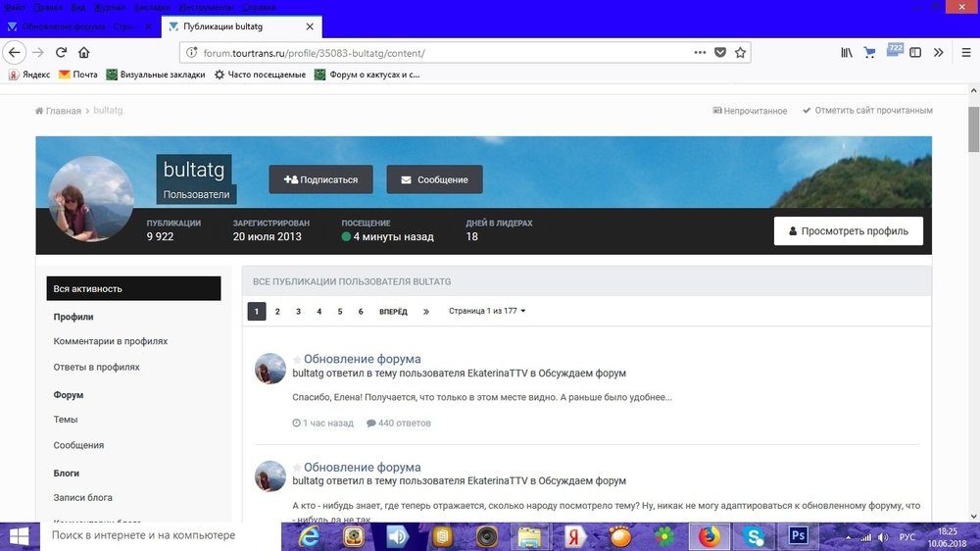
Task: Select the Публикации bultatg tab
Action: pyautogui.click(x=241, y=26)
